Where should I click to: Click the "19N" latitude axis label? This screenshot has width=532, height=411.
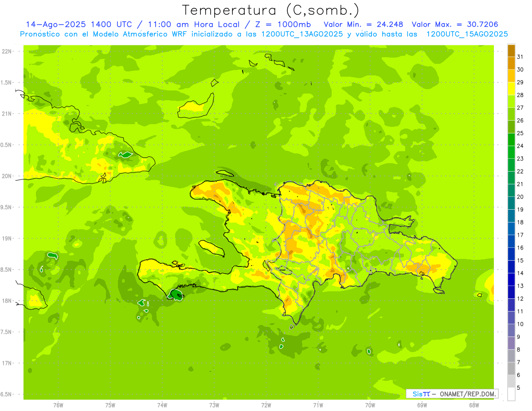coord(6,239)
